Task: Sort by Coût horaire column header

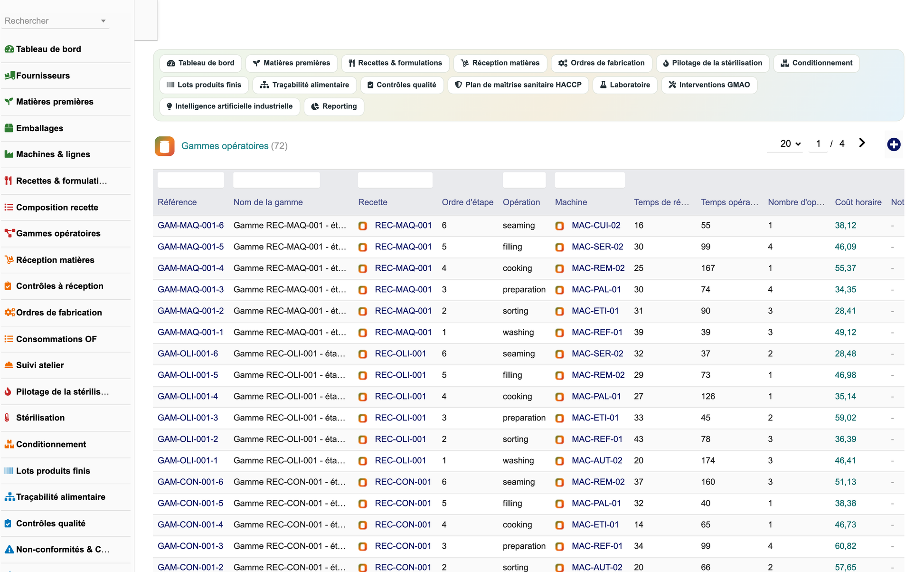Action: 858,202
